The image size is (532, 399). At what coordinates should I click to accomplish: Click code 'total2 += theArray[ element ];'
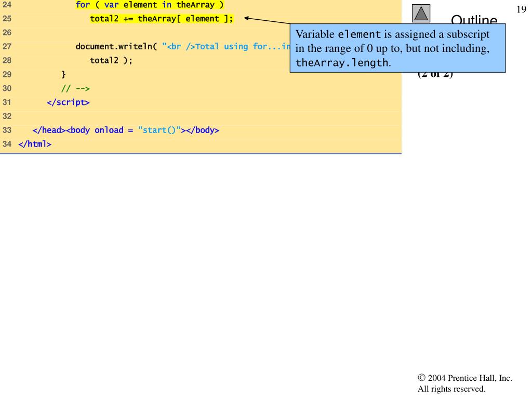[162, 19]
